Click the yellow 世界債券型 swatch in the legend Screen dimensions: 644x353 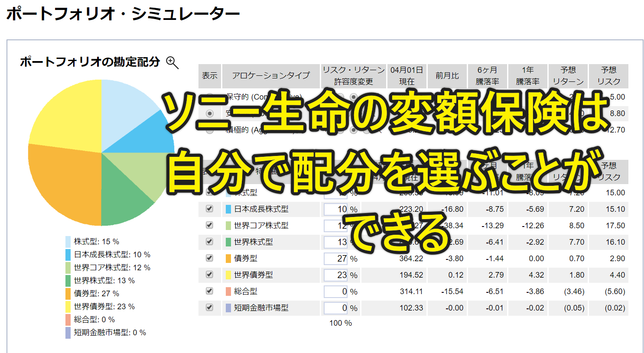click(x=68, y=307)
